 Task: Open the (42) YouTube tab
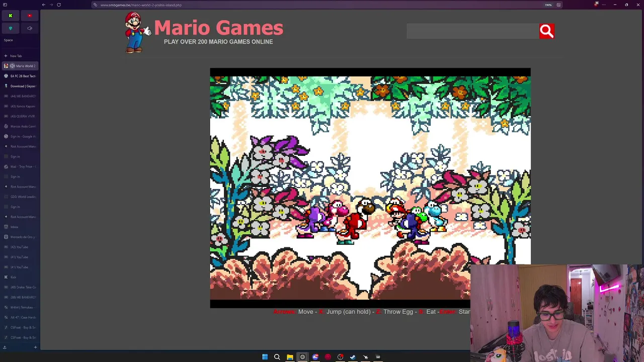(x=20, y=247)
